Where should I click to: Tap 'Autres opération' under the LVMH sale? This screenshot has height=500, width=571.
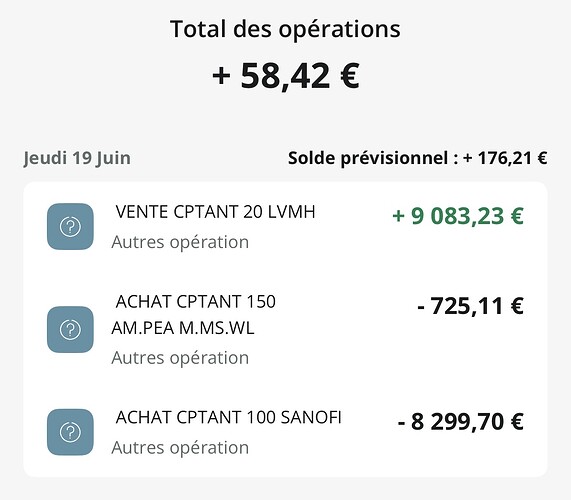[180, 243]
